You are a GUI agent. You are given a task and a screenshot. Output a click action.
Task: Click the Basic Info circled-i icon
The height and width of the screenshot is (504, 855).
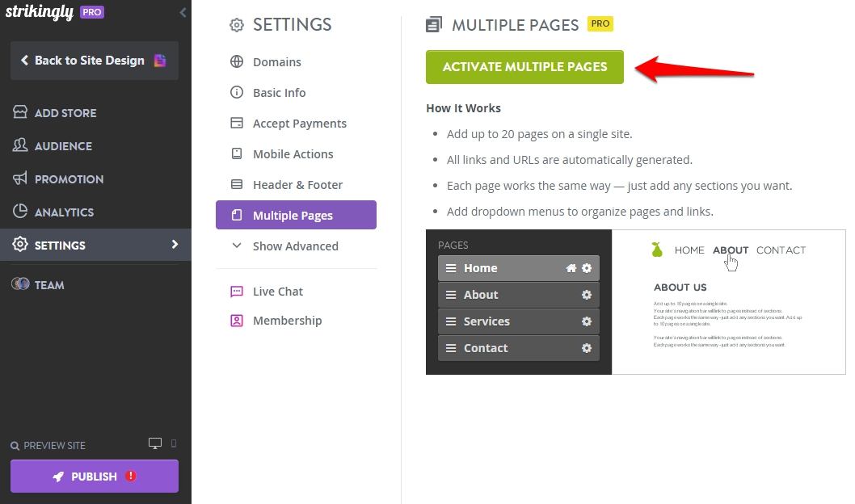point(236,92)
